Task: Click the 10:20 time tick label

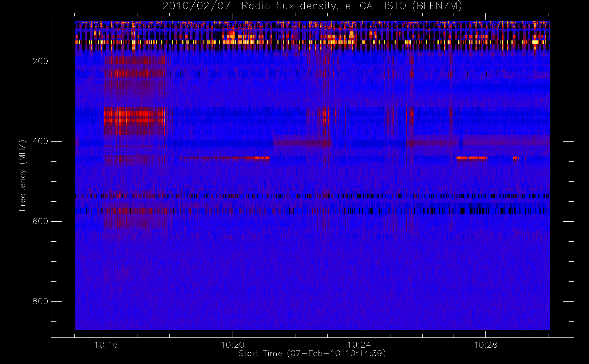Action: click(x=233, y=345)
